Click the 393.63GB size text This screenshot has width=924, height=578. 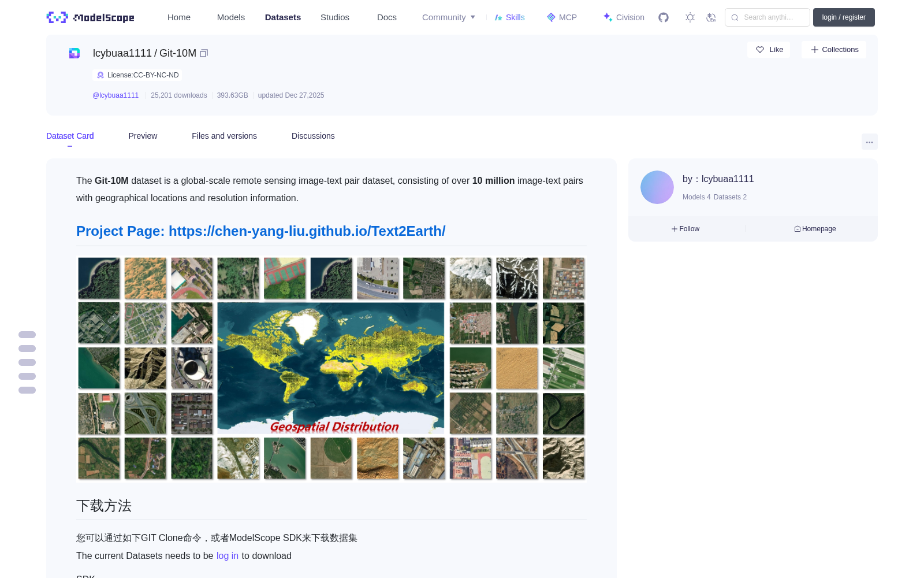coord(232,95)
